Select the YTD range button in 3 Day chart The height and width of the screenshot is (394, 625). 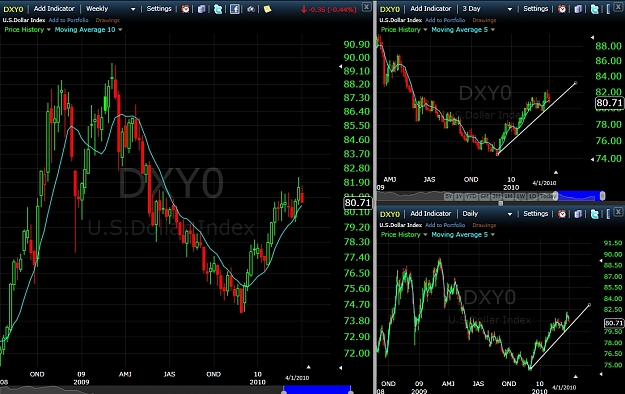pyautogui.click(x=471, y=196)
